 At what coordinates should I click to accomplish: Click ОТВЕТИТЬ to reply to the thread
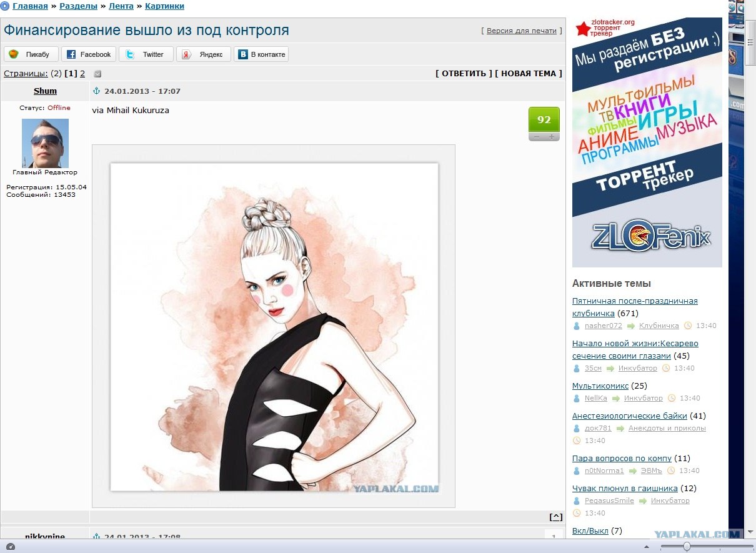[464, 73]
